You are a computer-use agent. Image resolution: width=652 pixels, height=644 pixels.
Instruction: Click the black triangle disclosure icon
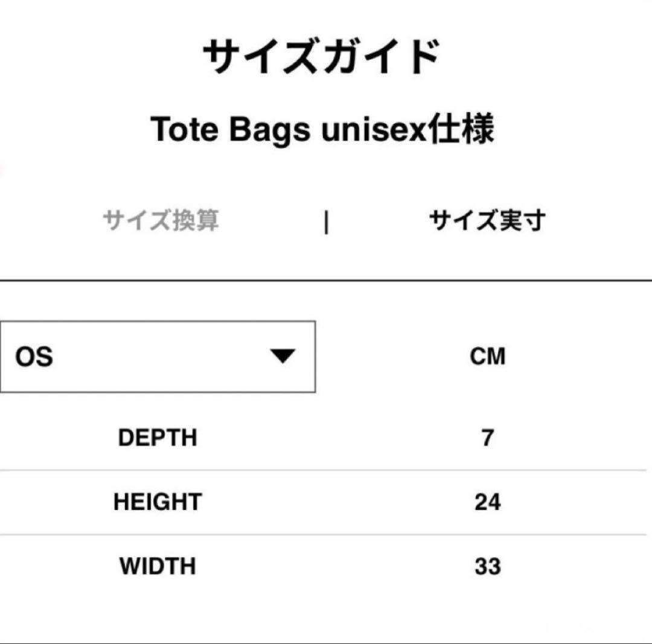click(x=283, y=355)
